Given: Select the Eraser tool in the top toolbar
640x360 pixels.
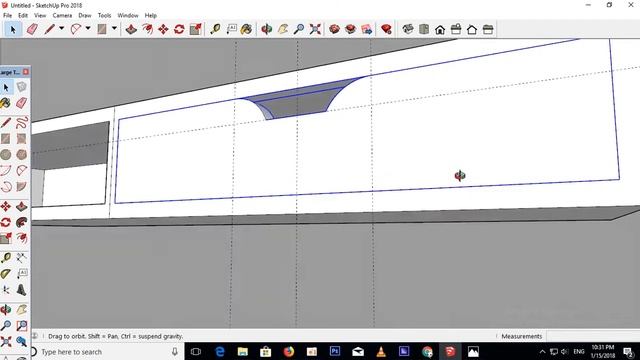Looking at the screenshot, I should coord(32,29).
